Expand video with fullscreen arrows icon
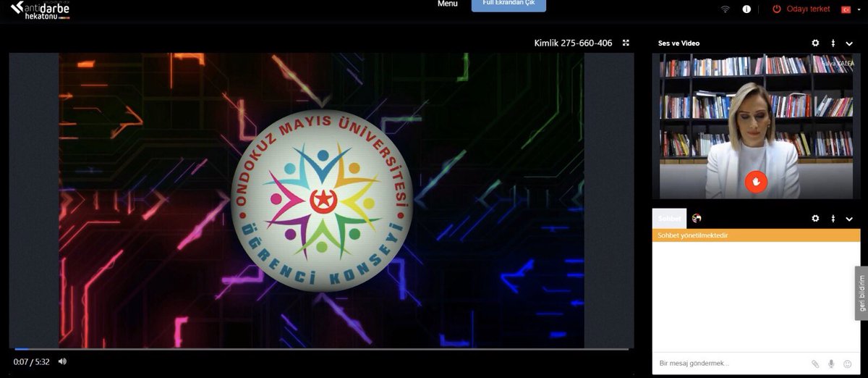This screenshot has width=868, height=378. tap(626, 43)
